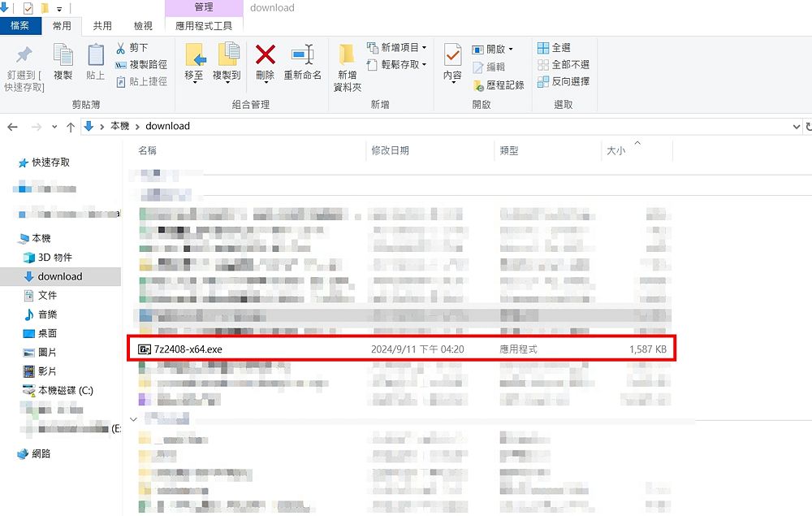Navigate up one level with the up arrow
The height and width of the screenshot is (516, 812).
[x=71, y=126]
